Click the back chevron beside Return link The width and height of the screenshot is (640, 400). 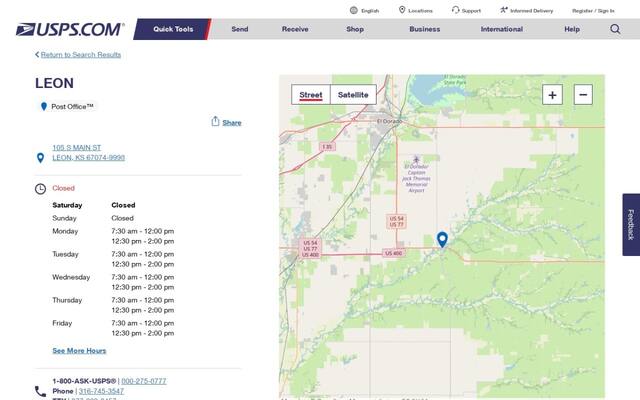pos(37,54)
